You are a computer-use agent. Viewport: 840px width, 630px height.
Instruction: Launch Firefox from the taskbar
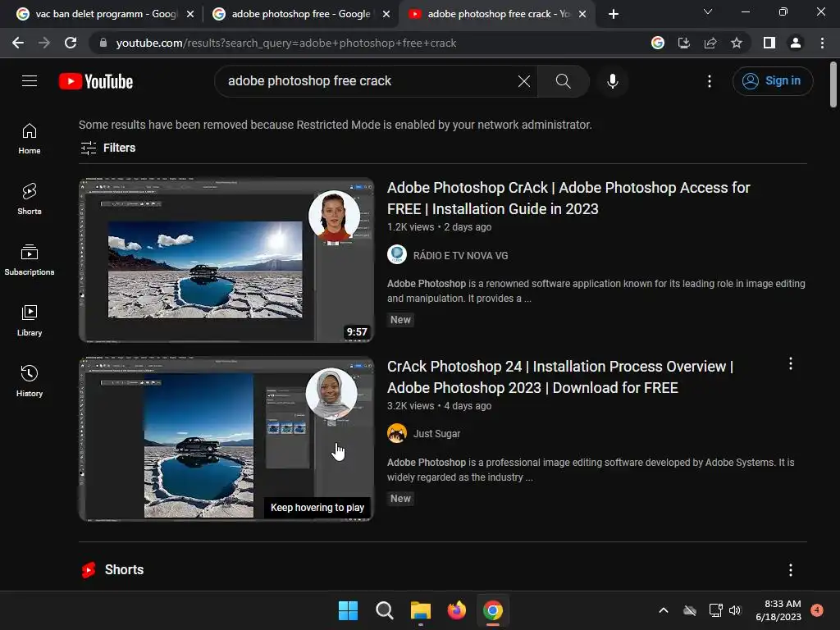(456, 610)
